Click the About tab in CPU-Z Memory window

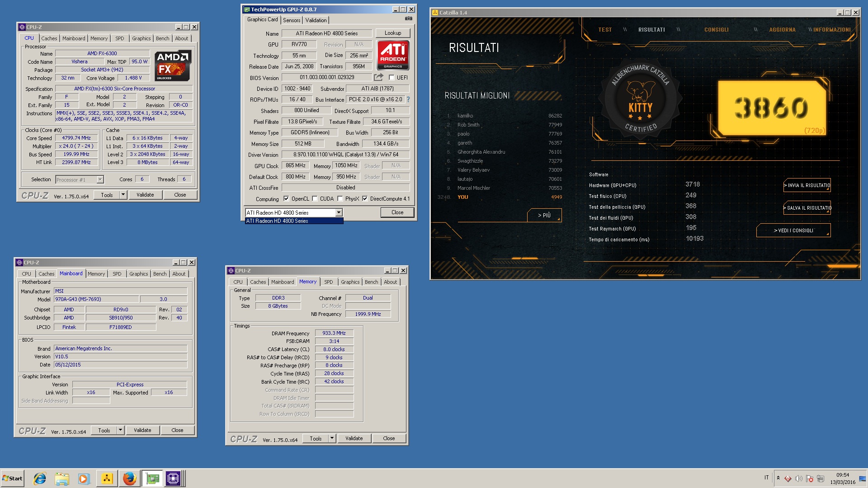(390, 282)
